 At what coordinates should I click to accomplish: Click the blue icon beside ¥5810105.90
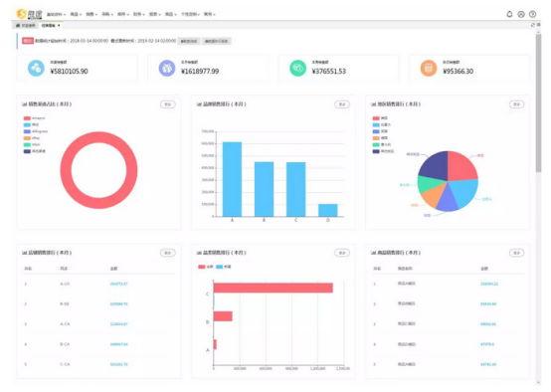(36, 68)
